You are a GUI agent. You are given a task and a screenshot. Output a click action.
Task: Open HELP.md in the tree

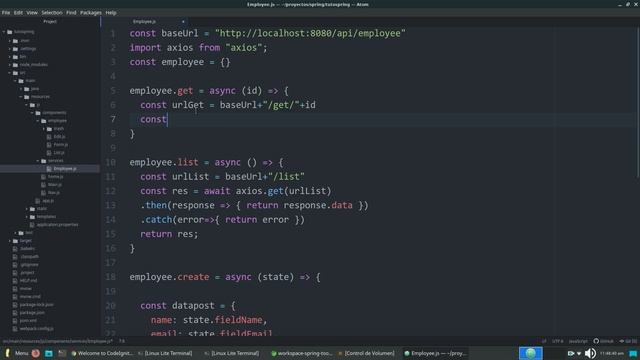(28, 280)
